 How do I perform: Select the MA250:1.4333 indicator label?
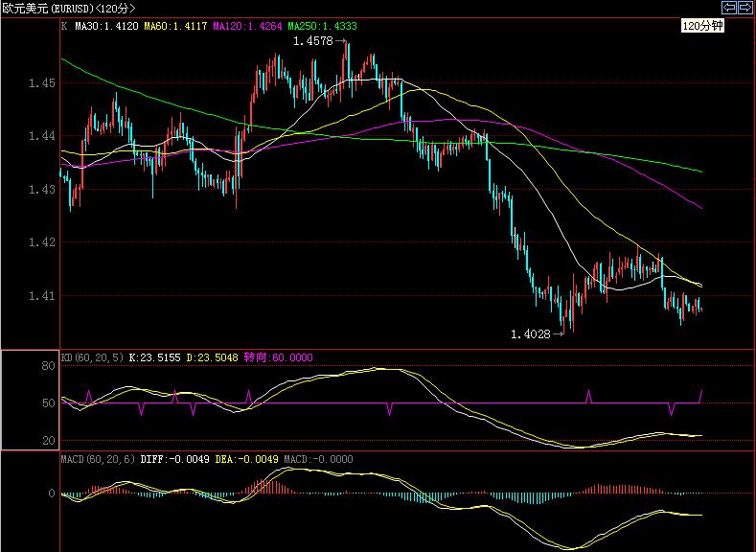pyautogui.click(x=323, y=26)
